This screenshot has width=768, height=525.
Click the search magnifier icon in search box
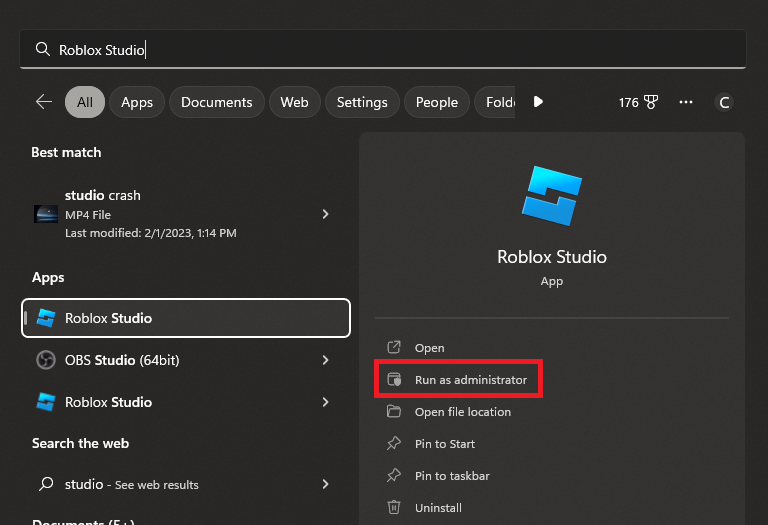coord(43,49)
